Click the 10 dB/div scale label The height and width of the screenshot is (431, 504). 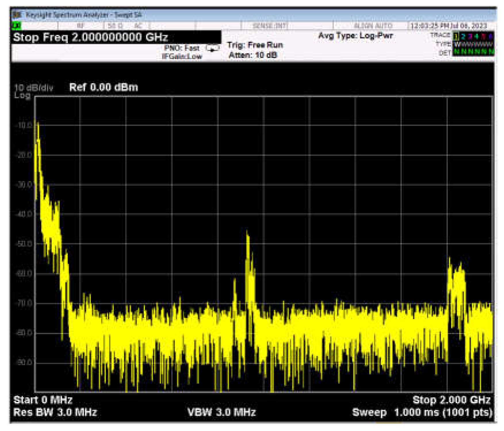tap(34, 88)
